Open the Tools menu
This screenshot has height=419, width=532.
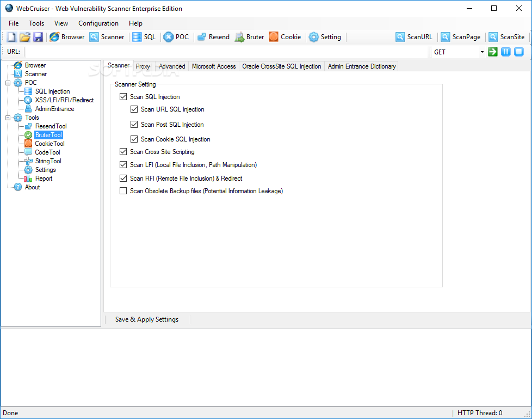pyautogui.click(x=36, y=23)
